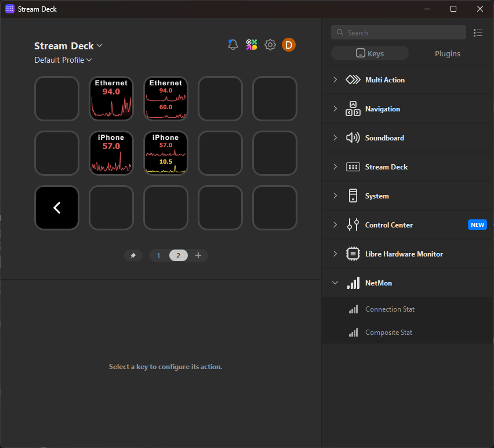Open the Stream Deck device dropdown
Viewport: 494px width, 448px height.
68,46
